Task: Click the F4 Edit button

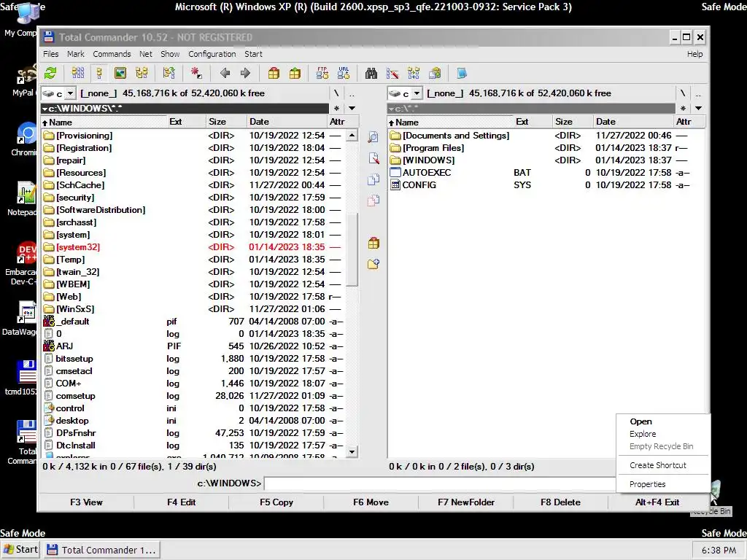Action: pyautogui.click(x=181, y=502)
